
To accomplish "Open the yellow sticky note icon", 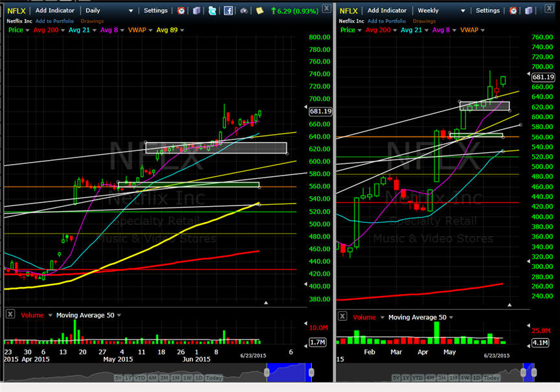I will (260, 11).
